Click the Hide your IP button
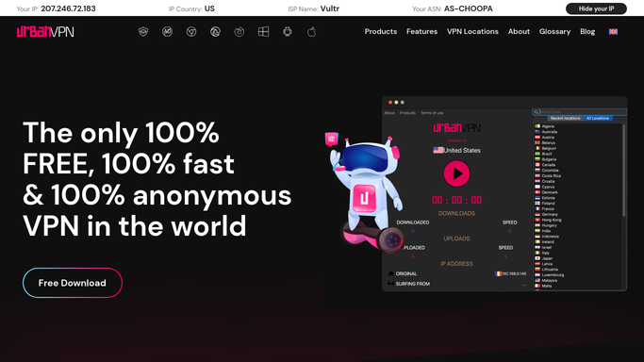 pyautogui.click(x=596, y=8)
